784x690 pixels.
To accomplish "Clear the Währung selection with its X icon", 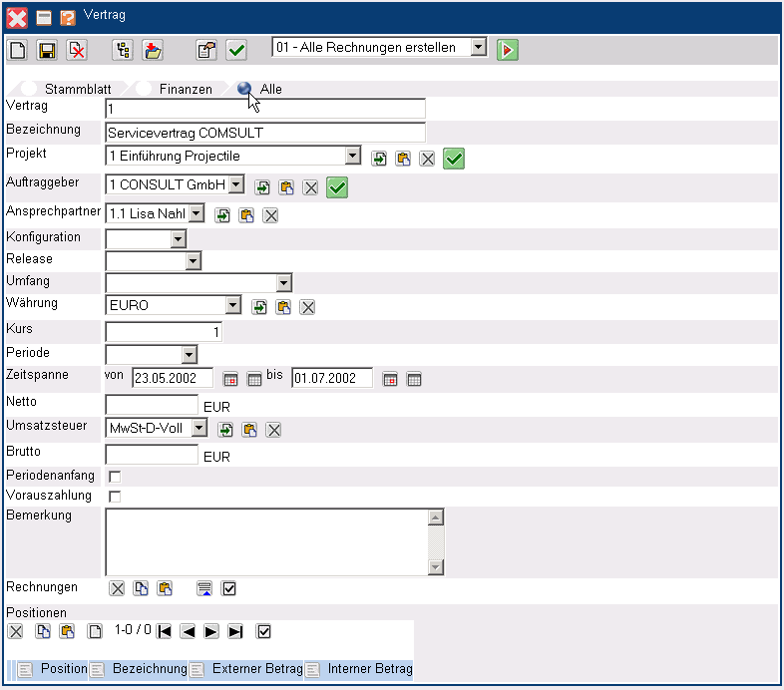I will click(x=308, y=307).
